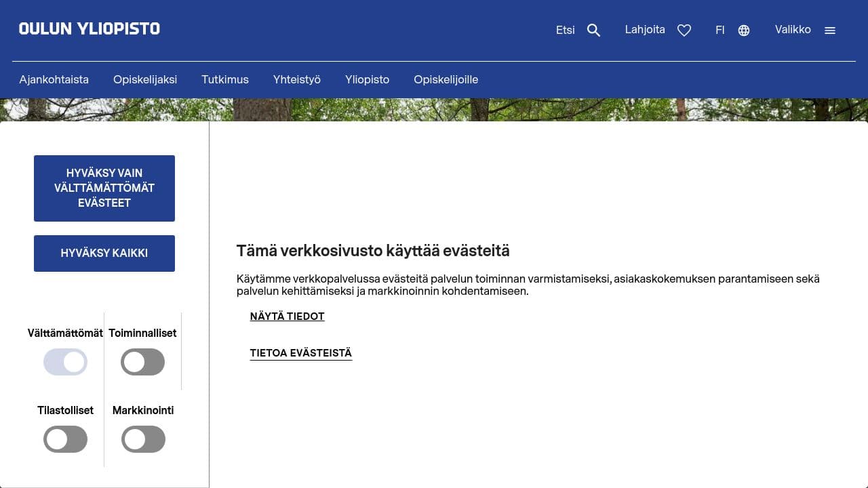Open the Opiskelijaksi navigation item
The height and width of the screenshot is (488, 868).
pyautogui.click(x=146, y=79)
